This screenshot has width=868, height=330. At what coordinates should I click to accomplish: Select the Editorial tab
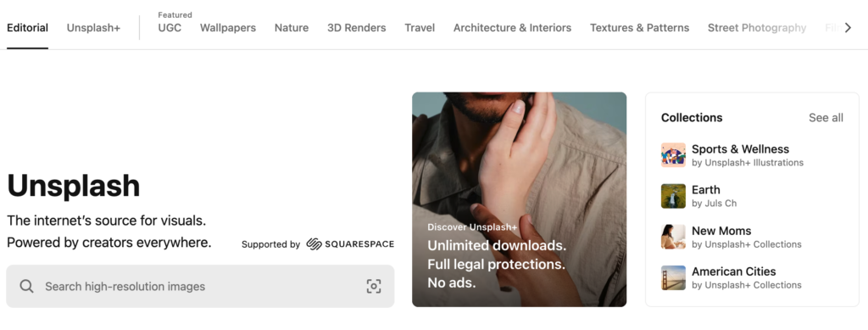tap(28, 28)
